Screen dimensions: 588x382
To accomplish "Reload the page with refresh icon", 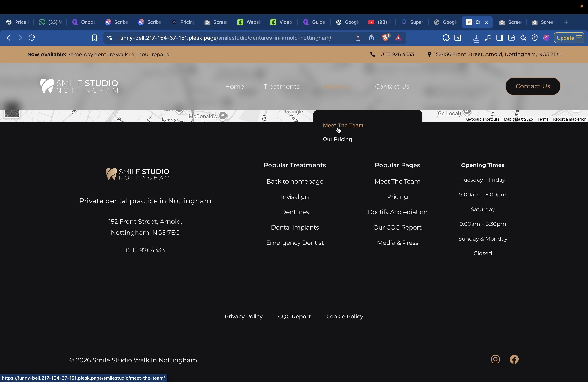I will point(32,38).
